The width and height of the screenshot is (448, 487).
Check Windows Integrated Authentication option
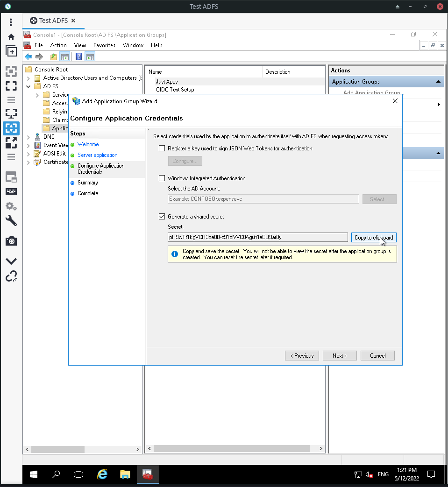pos(162,178)
